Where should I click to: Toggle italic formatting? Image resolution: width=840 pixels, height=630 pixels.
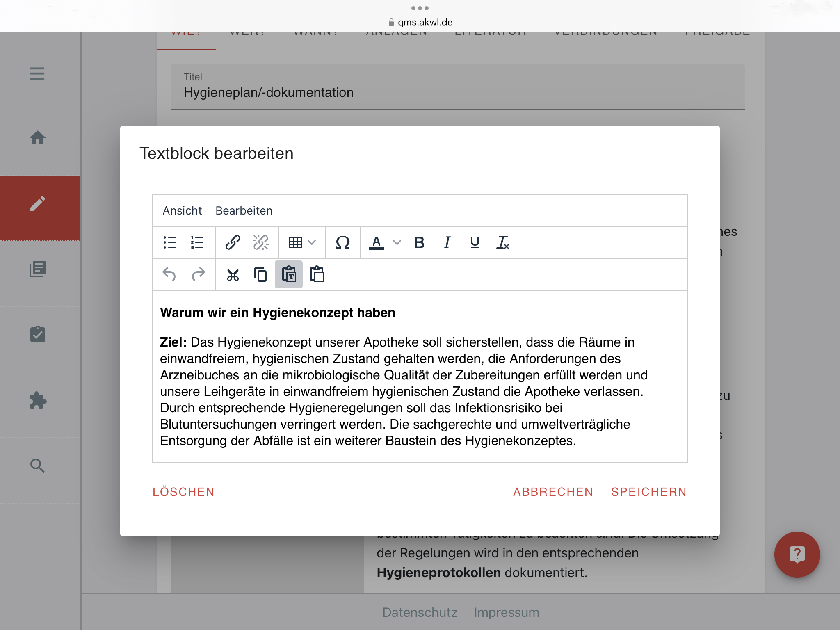point(447,242)
